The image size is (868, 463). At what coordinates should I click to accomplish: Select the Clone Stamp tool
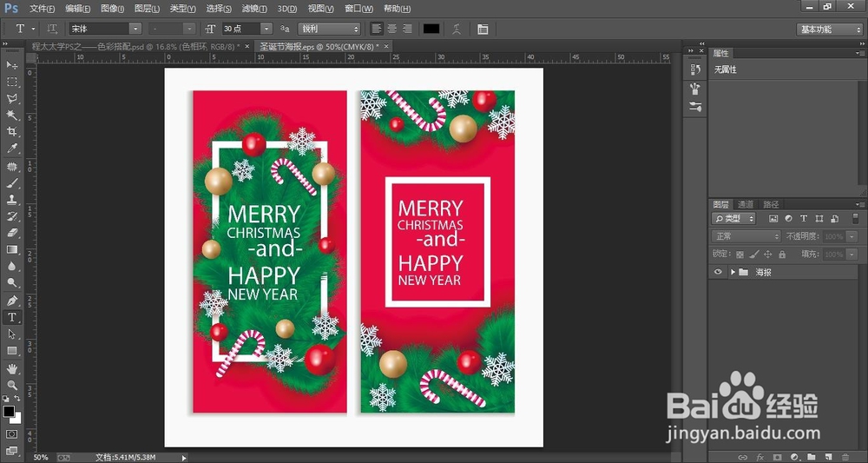pyautogui.click(x=11, y=200)
